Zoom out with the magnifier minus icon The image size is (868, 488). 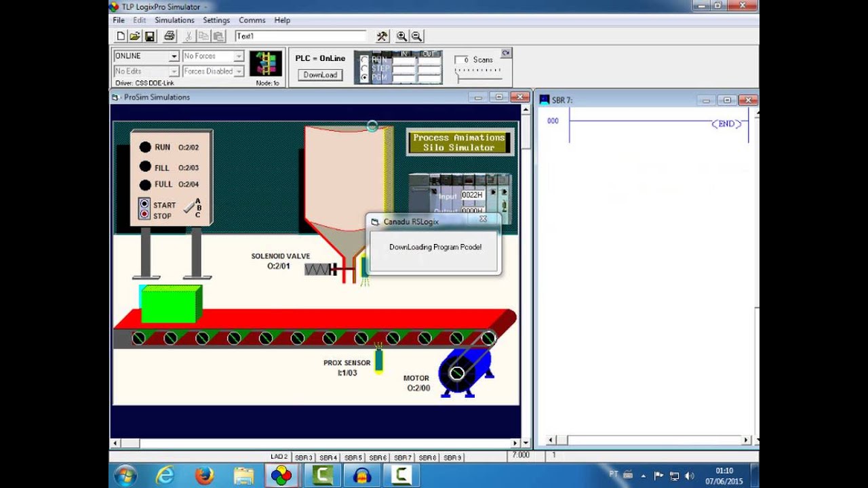point(416,37)
